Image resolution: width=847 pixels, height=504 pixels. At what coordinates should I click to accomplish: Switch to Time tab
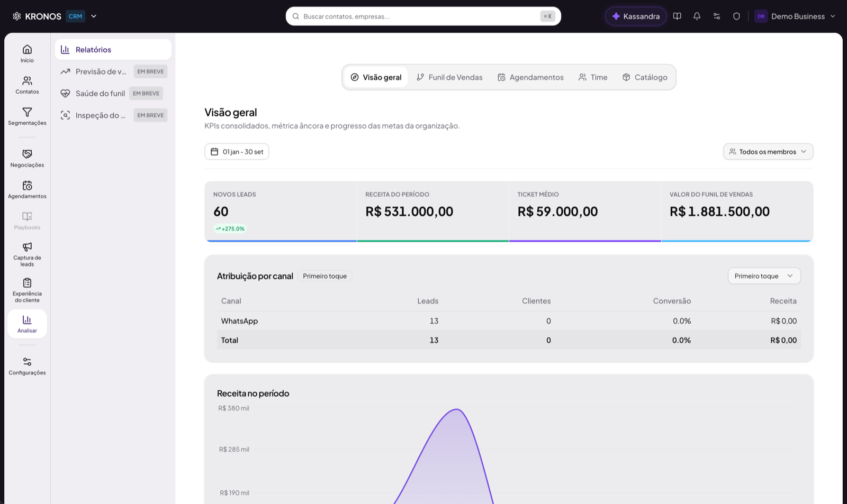tap(593, 77)
